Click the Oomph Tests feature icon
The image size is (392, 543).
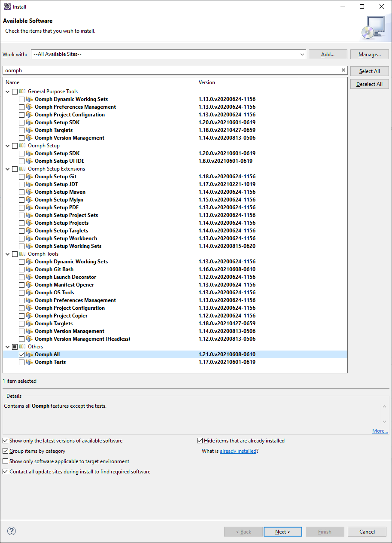point(29,362)
